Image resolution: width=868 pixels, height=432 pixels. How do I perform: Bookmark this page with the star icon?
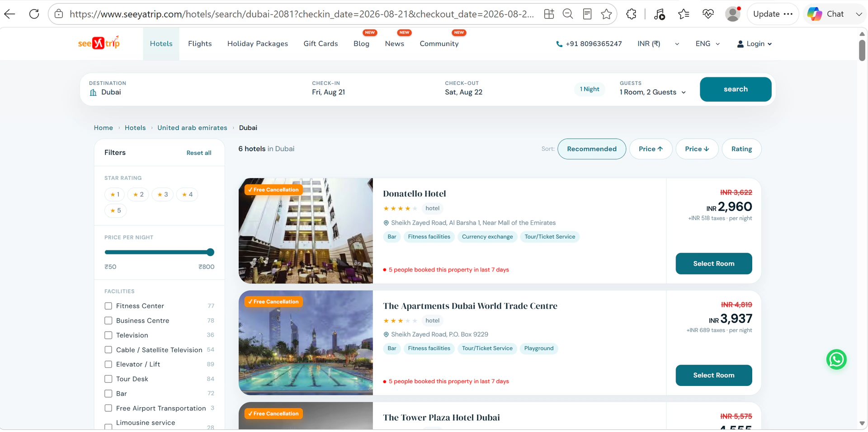click(606, 14)
